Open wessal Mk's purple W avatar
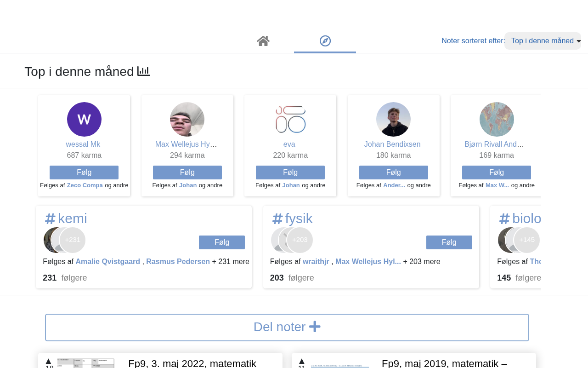588x368 pixels. [x=84, y=119]
